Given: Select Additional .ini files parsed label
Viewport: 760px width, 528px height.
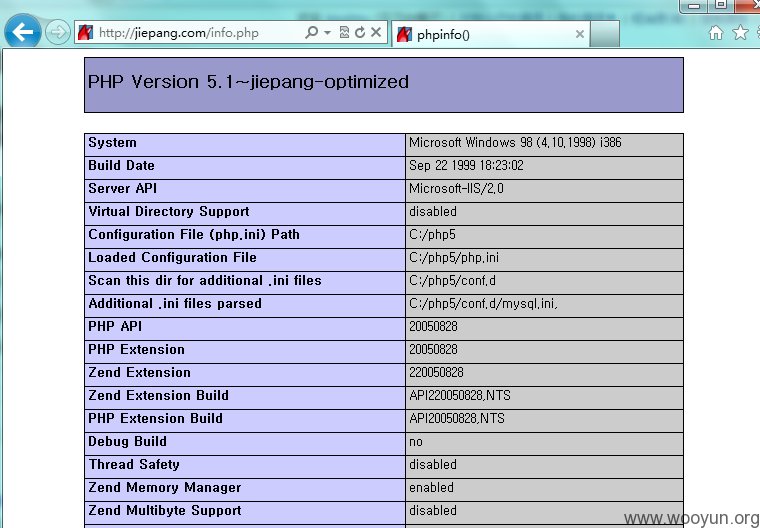Looking at the screenshot, I should tap(175, 304).
